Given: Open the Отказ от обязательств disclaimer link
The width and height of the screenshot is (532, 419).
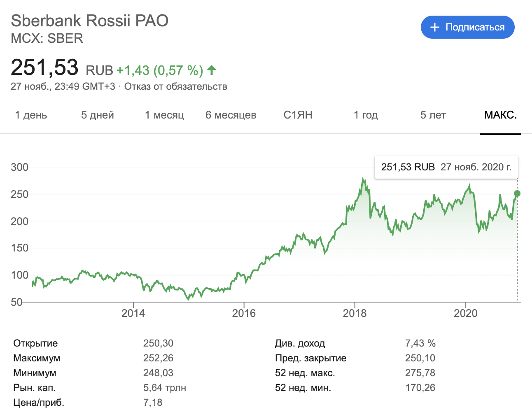Looking at the screenshot, I should pyautogui.click(x=176, y=86).
